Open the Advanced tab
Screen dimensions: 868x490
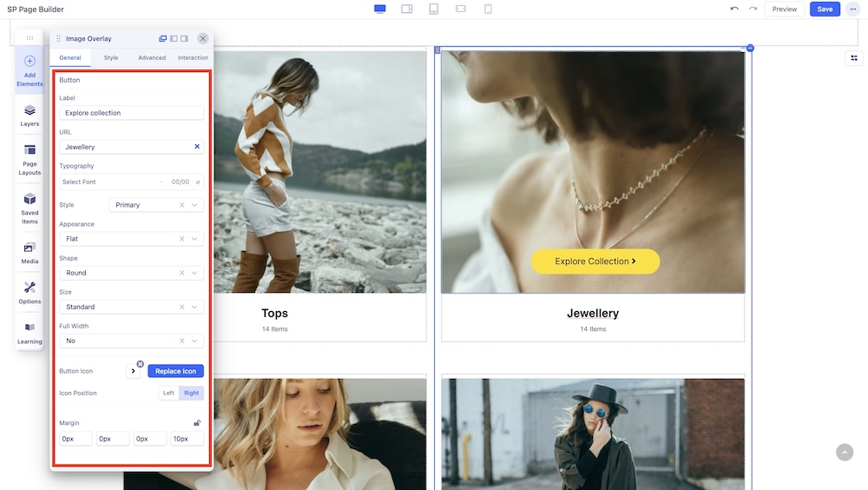152,57
